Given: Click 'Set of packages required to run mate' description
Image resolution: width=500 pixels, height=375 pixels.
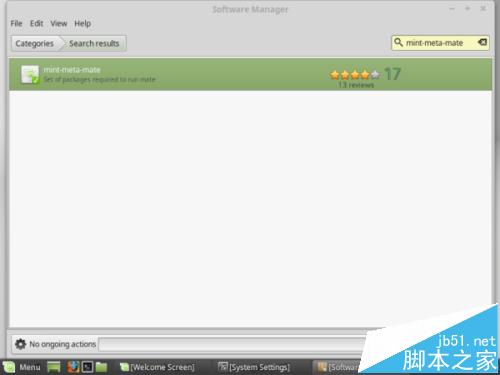Looking at the screenshot, I should point(99,80).
